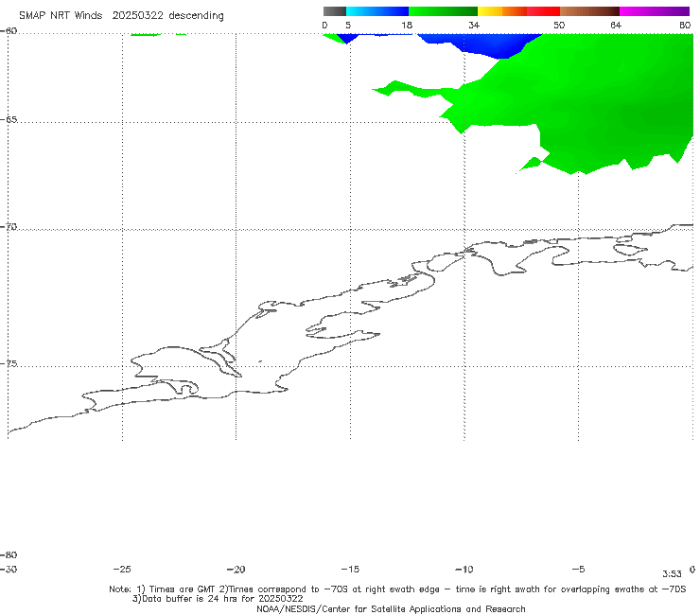Click the longitude label "-15"
This screenshot has height=615, width=700.
(x=350, y=569)
